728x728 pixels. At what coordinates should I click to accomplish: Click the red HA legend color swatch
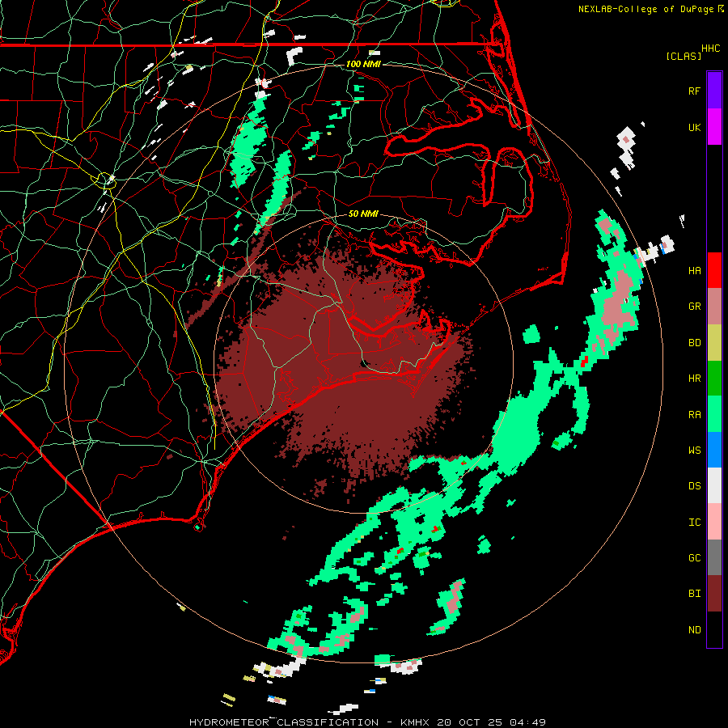[x=714, y=270]
